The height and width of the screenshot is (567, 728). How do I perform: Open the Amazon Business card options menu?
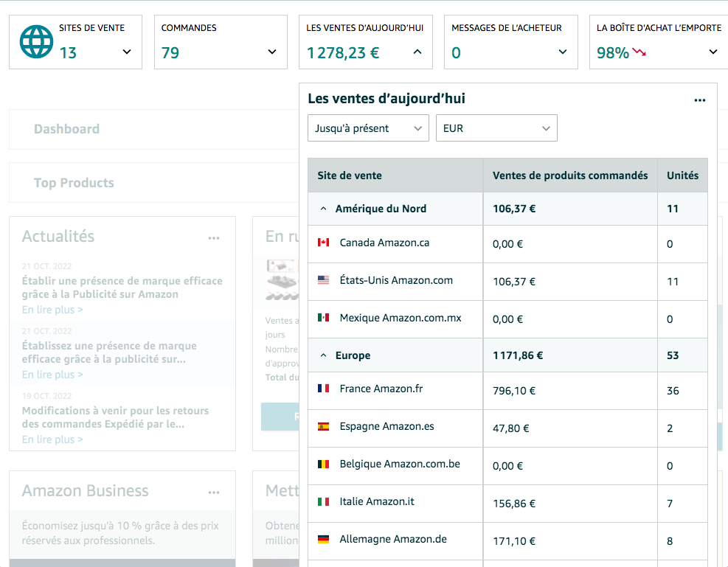pos(214,493)
